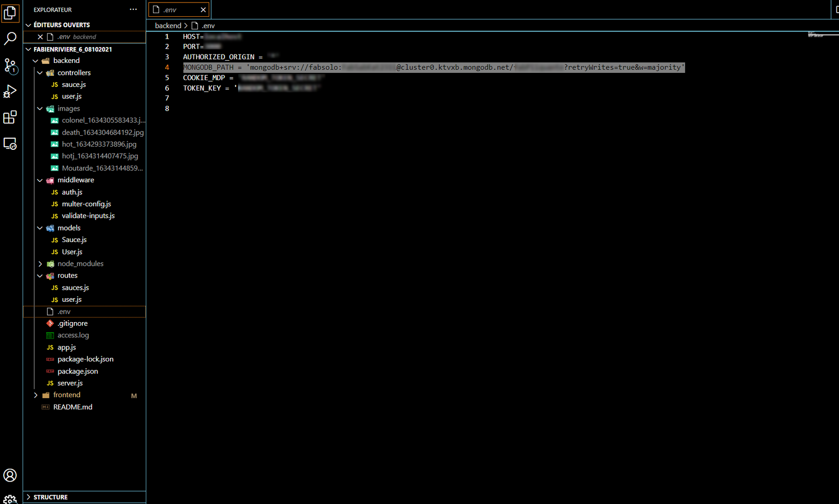Open the multer-config.js file

[x=86, y=204]
